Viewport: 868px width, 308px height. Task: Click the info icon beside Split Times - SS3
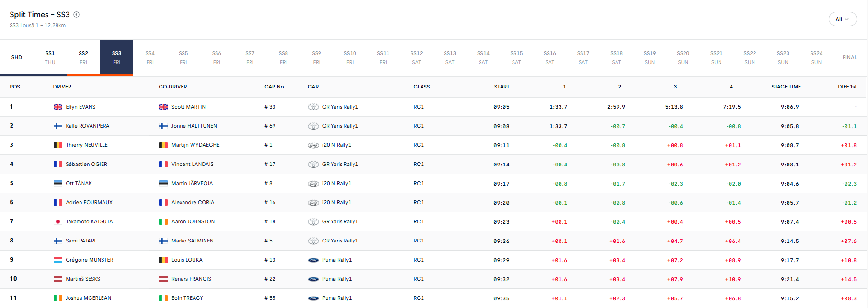(76, 15)
